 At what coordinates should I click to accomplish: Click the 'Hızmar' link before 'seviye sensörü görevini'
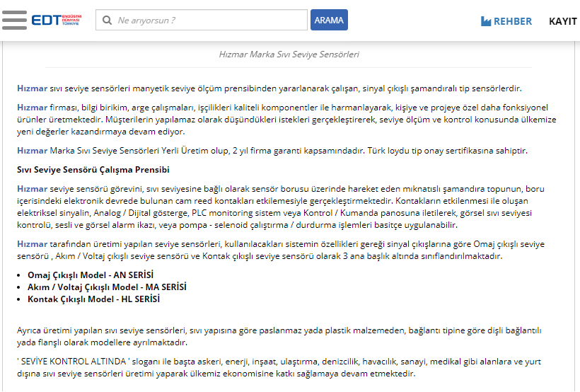click(32, 189)
